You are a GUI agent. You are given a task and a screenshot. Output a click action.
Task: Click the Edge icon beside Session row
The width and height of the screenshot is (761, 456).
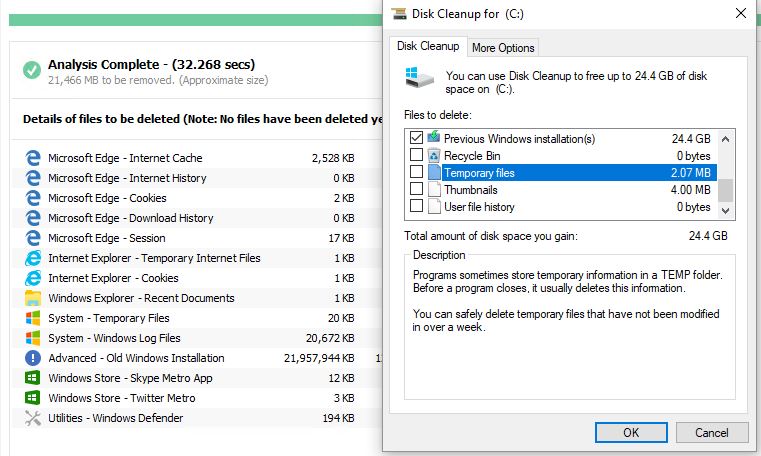(x=33, y=238)
